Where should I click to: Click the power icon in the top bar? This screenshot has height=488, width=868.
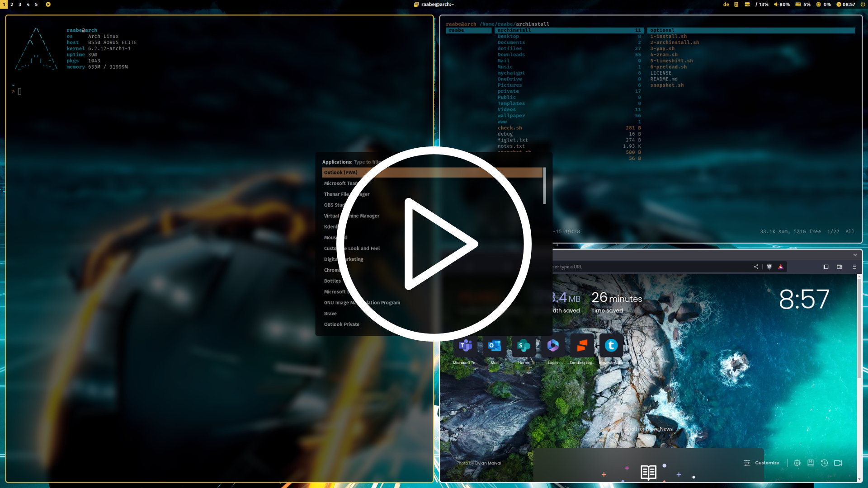tap(863, 5)
